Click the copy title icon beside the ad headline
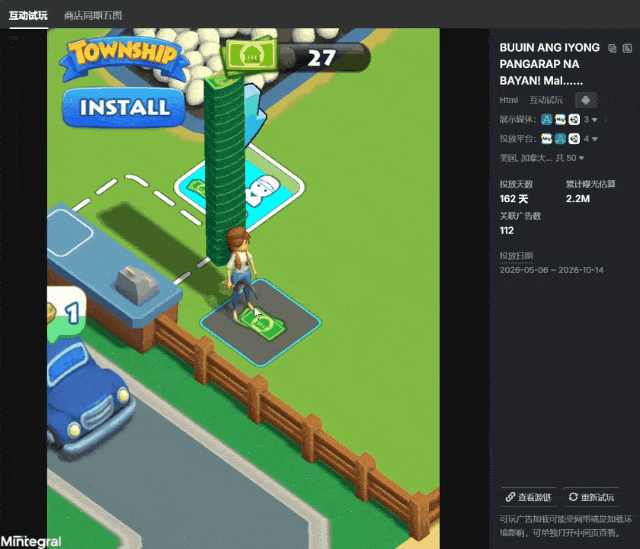 point(612,48)
